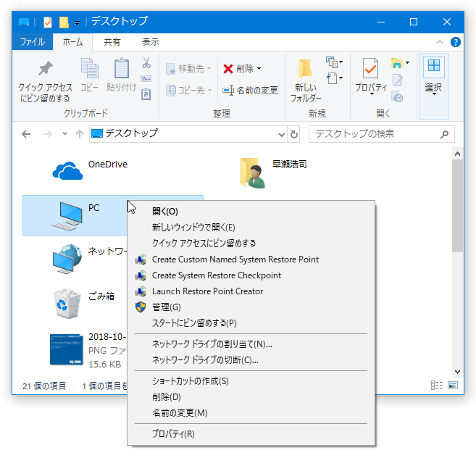Open the 削除 (Delete) dropdown arrow
The image size is (476, 453).
click(259, 69)
